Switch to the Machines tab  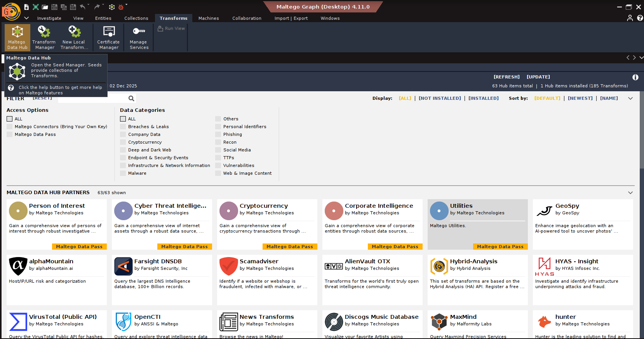coord(209,18)
